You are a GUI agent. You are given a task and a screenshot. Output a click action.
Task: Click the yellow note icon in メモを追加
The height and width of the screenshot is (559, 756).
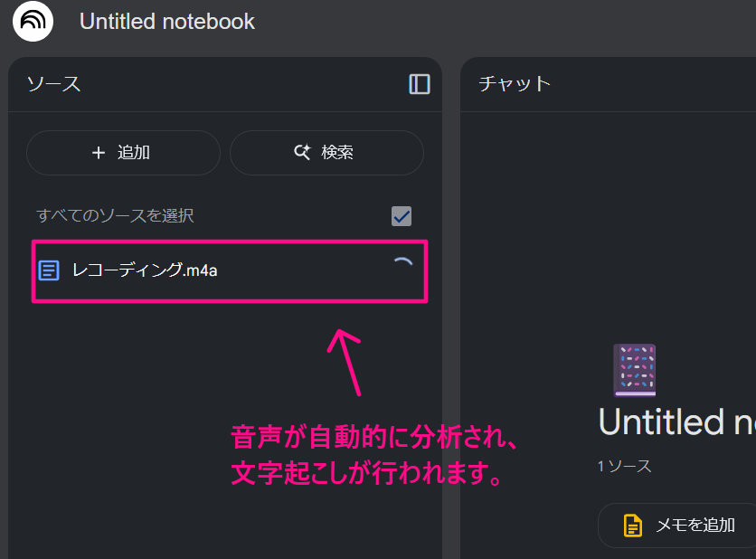tap(633, 526)
